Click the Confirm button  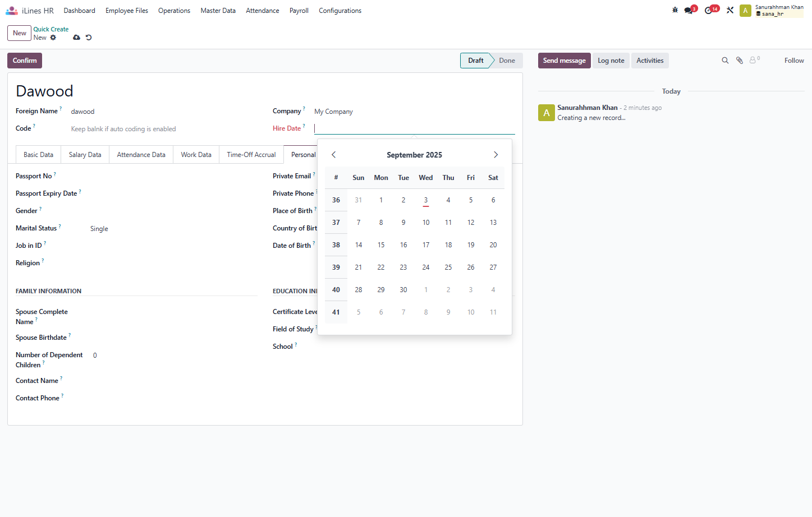25,61
